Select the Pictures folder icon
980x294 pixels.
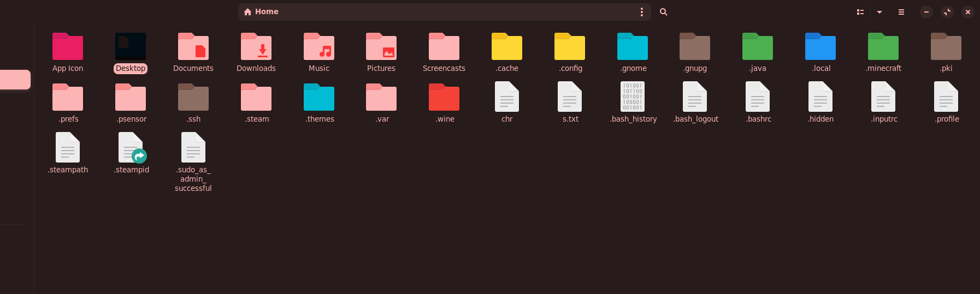[381, 47]
